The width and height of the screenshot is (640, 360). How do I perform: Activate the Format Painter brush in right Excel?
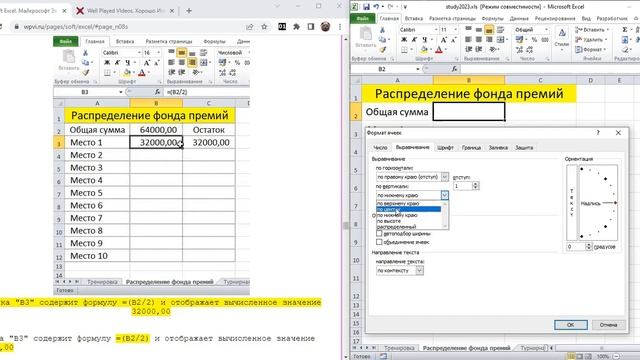coord(382,49)
